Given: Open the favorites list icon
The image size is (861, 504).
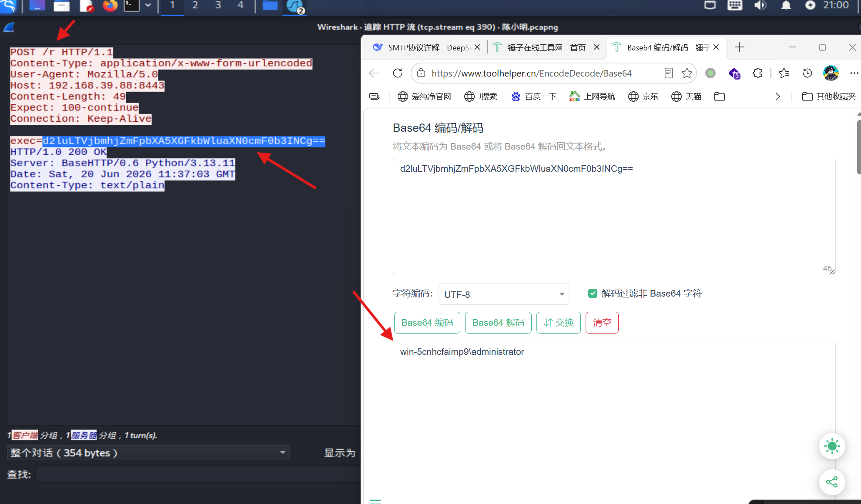Looking at the screenshot, I should [784, 73].
